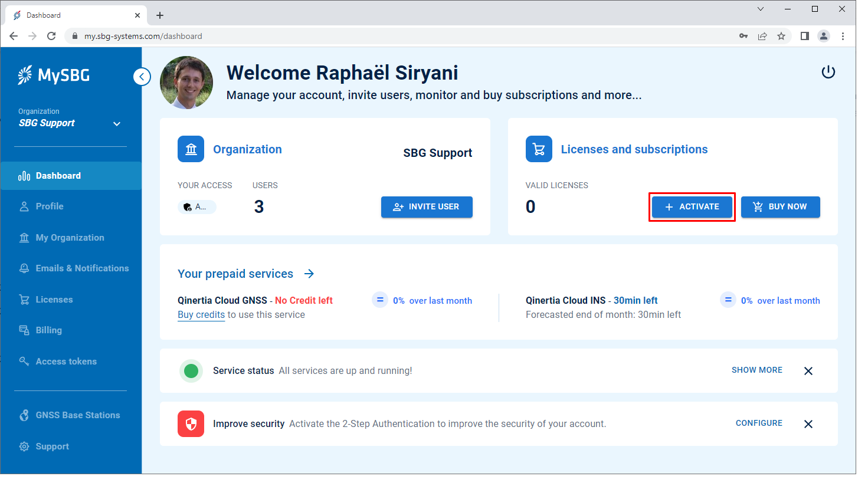Open a new browser tab with plus
This screenshot has height=486, width=868.
pos(160,15)
